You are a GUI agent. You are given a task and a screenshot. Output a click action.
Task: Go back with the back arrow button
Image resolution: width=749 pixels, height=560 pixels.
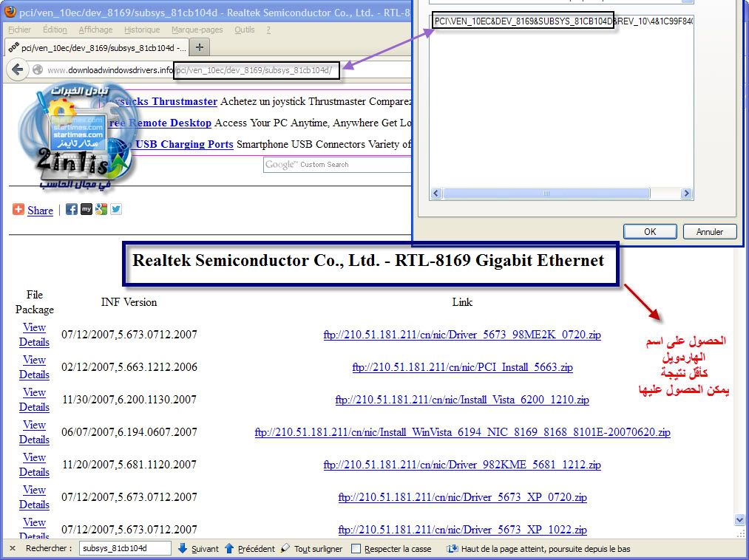click(18, 69)
